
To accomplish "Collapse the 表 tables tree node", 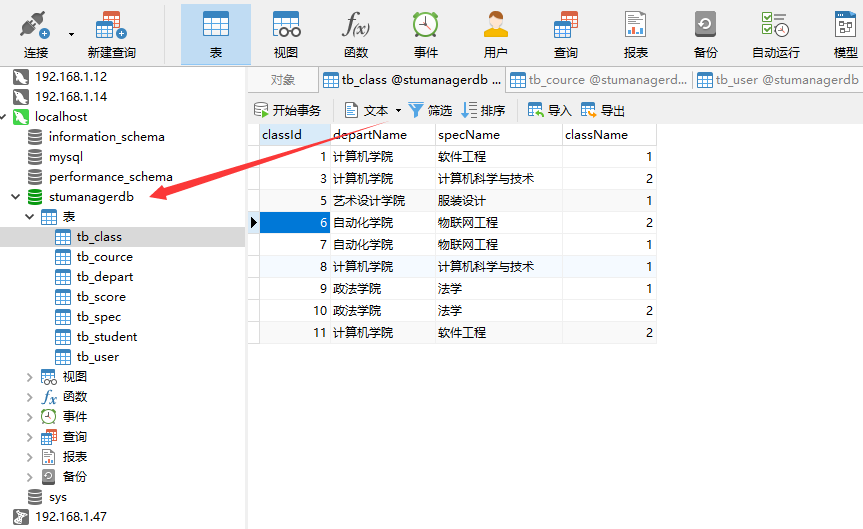I will (x=30, y=217).
